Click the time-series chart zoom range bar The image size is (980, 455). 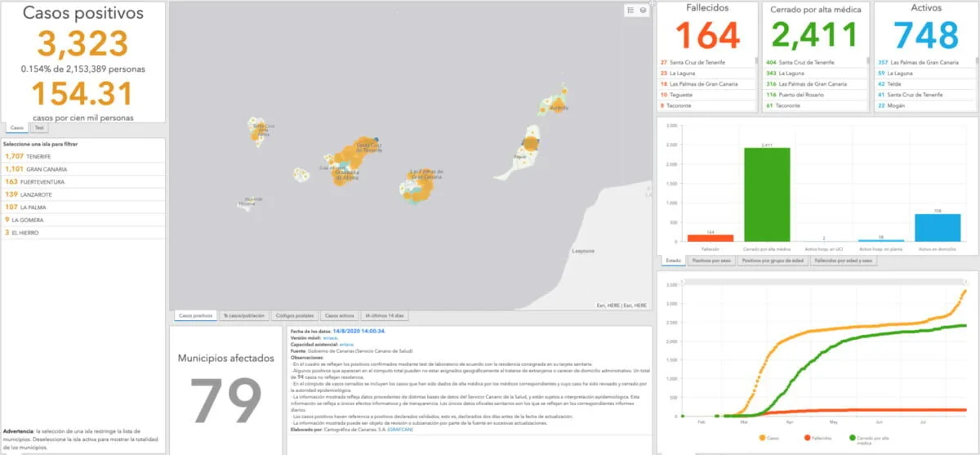825,281
